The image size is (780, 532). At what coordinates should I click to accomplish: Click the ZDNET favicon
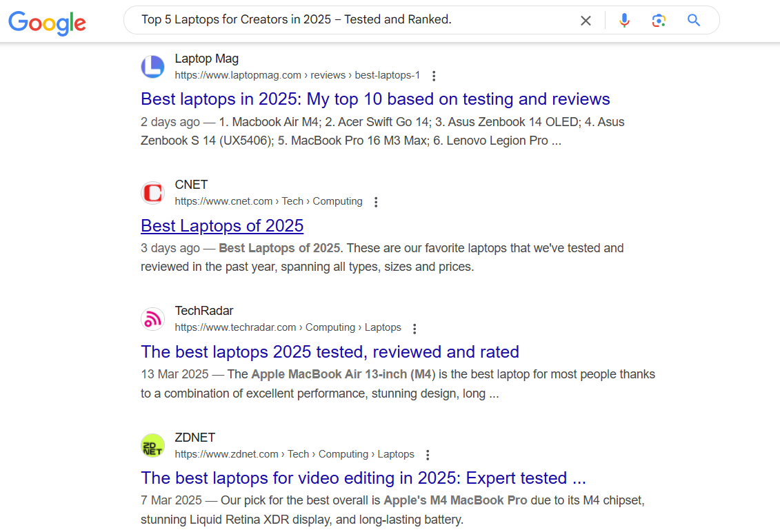(x=152, y=445)
